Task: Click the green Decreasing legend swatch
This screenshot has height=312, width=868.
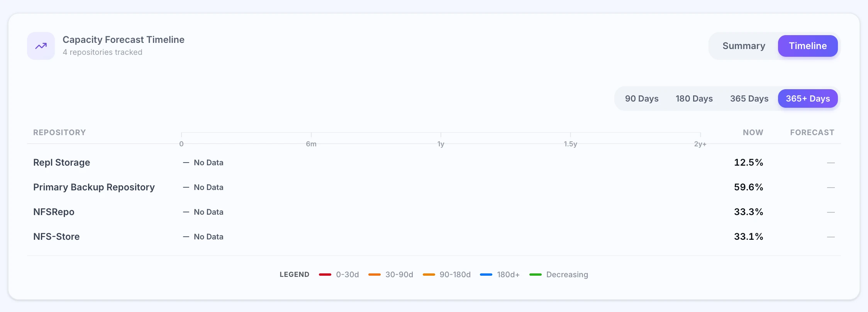Action: coord(536,275)
